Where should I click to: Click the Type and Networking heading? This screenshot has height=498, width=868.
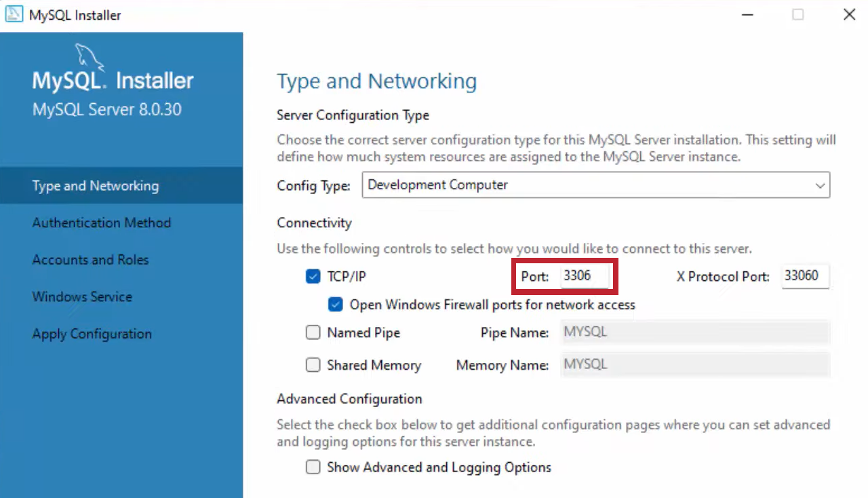[377, 81]
